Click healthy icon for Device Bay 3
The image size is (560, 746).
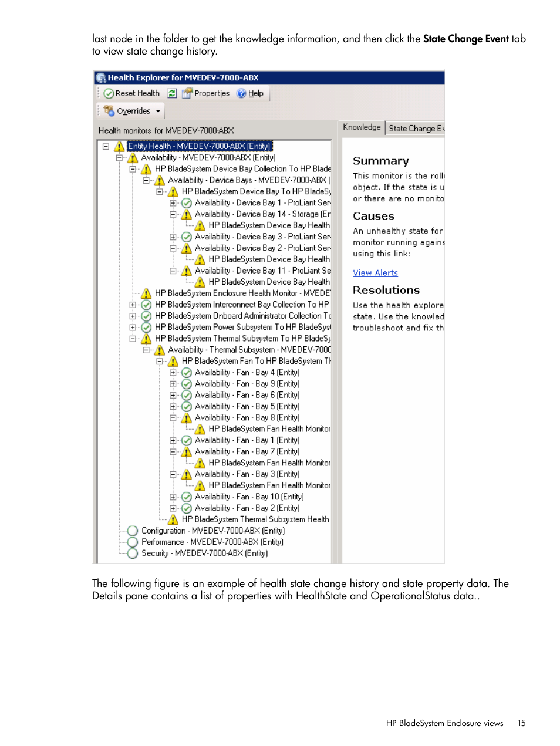tap(187, 237)
